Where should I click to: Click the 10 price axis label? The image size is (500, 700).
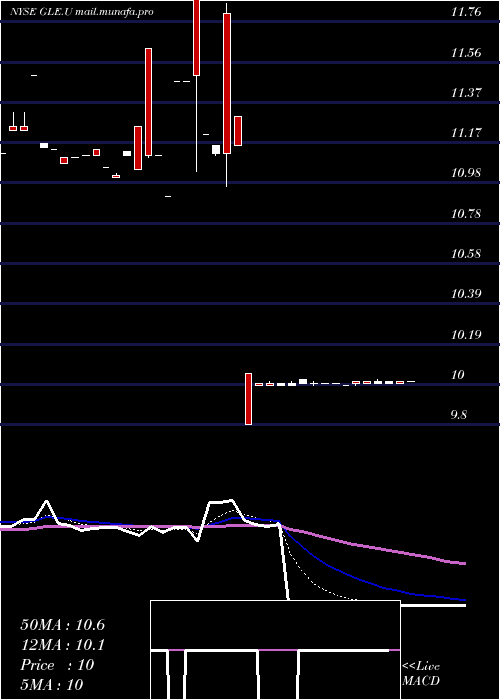click(x=459, y=375)
